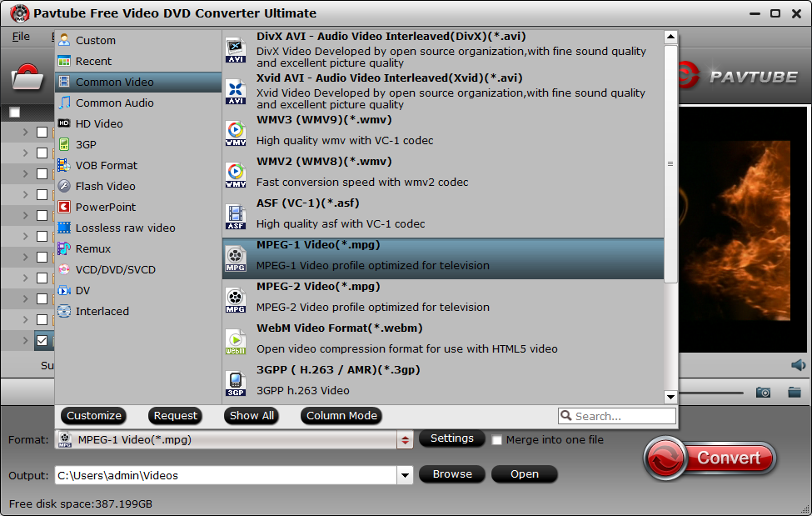
Task: Click the WMV3 (WMV9) format icon
Action: pos(236,133)
